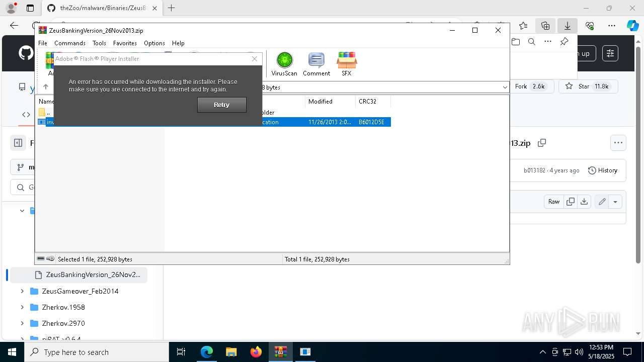
Task: Collapse the GitHub file tree panel icon
Action: pyautogui.click(x=18, y=143)
